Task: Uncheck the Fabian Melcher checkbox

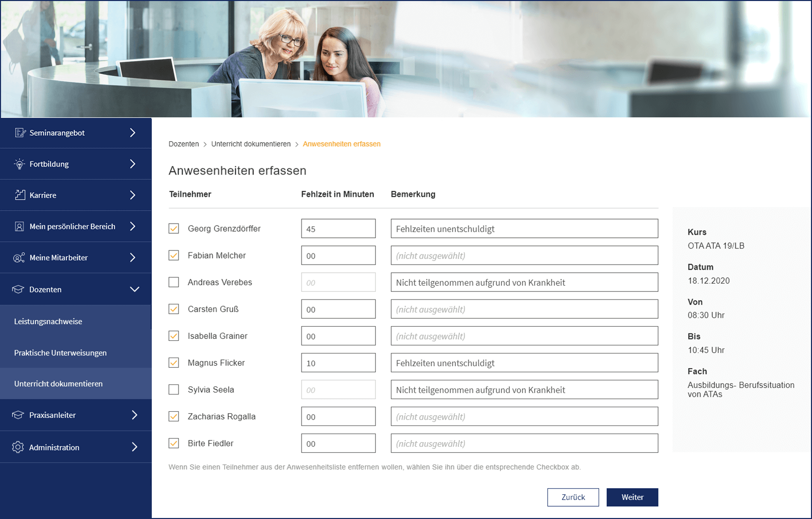Action: [174, 255]
